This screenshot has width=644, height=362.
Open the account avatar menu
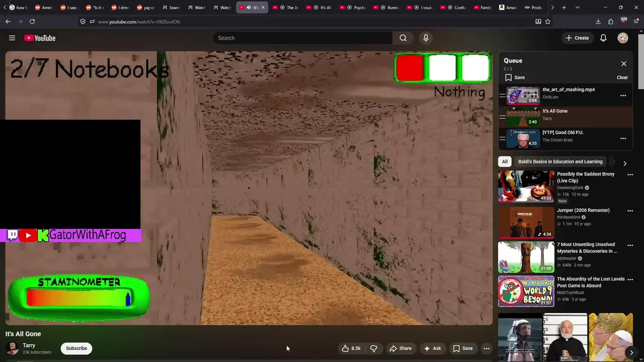[623, 38]
